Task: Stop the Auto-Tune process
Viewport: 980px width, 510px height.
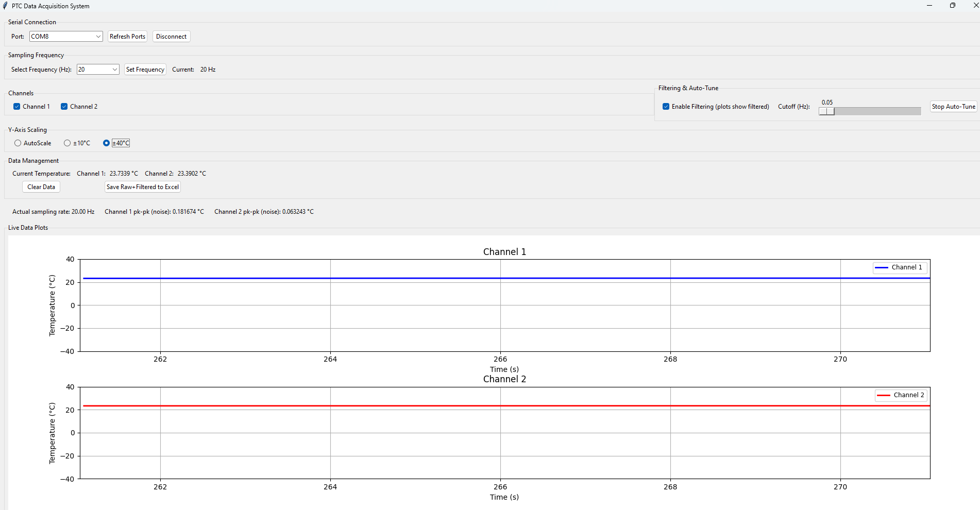Action: (953, 106)
